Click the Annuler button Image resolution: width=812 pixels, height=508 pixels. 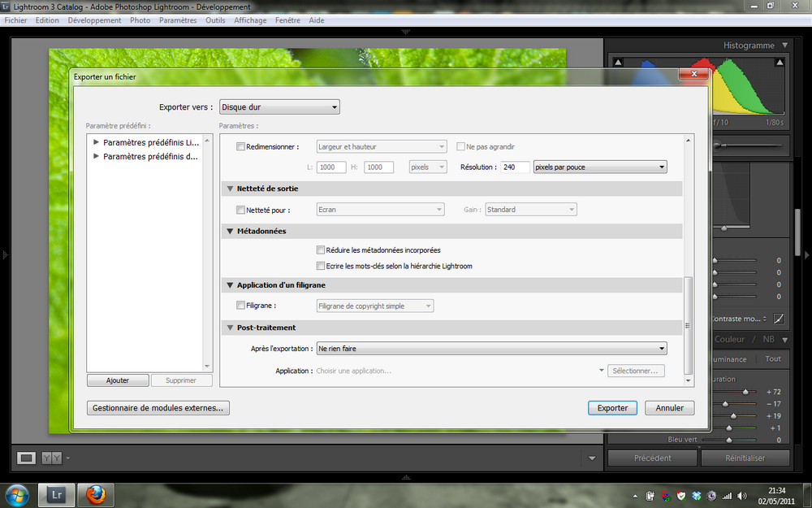[670, 408]
